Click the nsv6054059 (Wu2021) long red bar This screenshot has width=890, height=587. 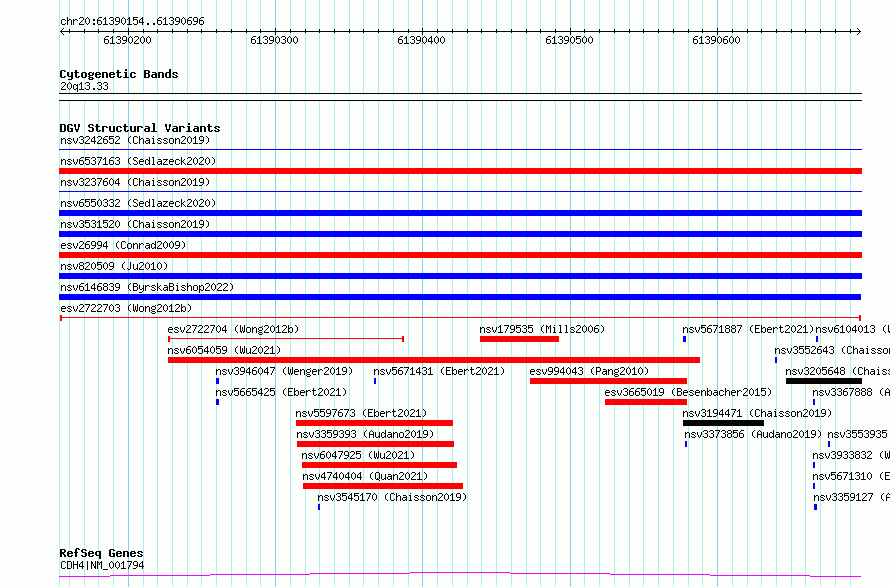[x=434, y=360]
